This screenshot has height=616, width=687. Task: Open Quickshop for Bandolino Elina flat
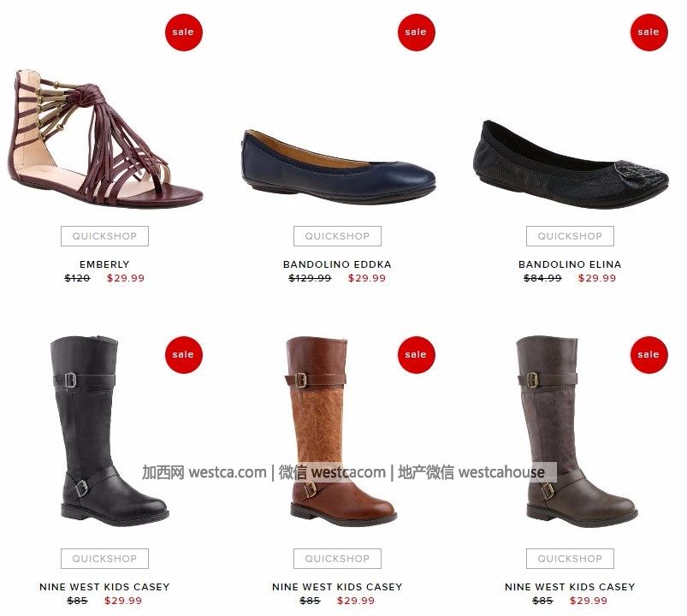(x=570, y=236)
